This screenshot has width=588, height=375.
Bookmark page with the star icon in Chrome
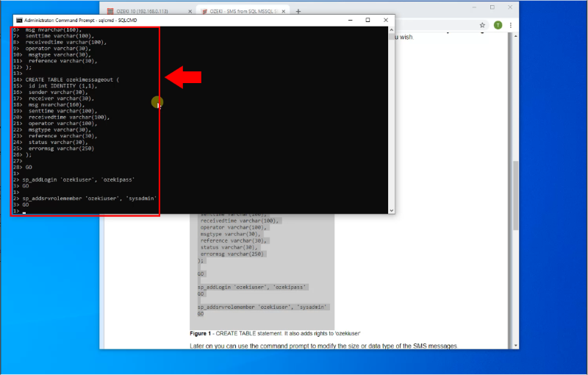pyautogui.click(x=482, y=25)
